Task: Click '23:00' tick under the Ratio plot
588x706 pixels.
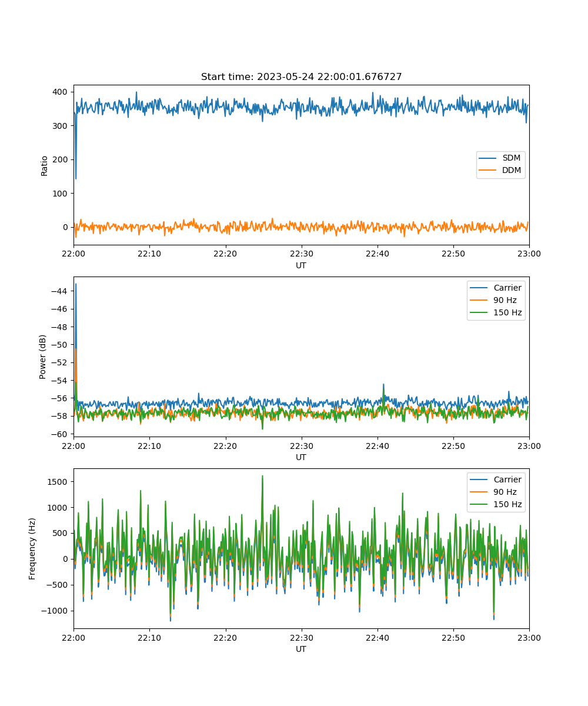Action: 529,254
